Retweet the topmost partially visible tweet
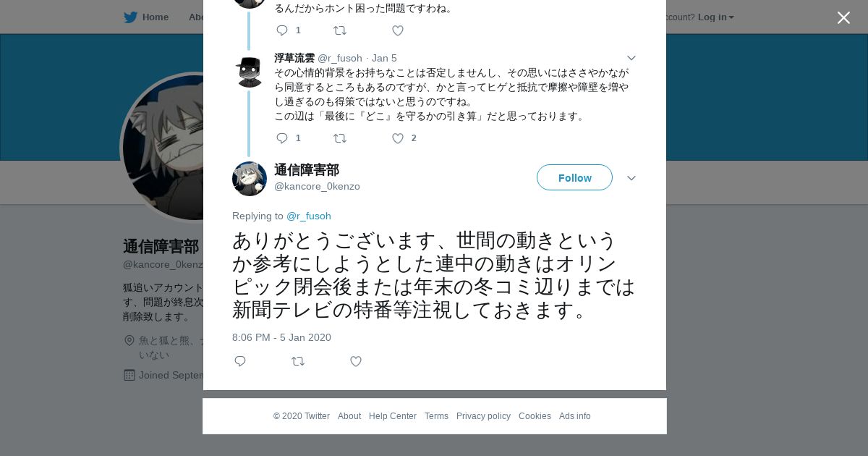This screenshot has height=456, width=868. pyautogui.click(x=340, y=30)
